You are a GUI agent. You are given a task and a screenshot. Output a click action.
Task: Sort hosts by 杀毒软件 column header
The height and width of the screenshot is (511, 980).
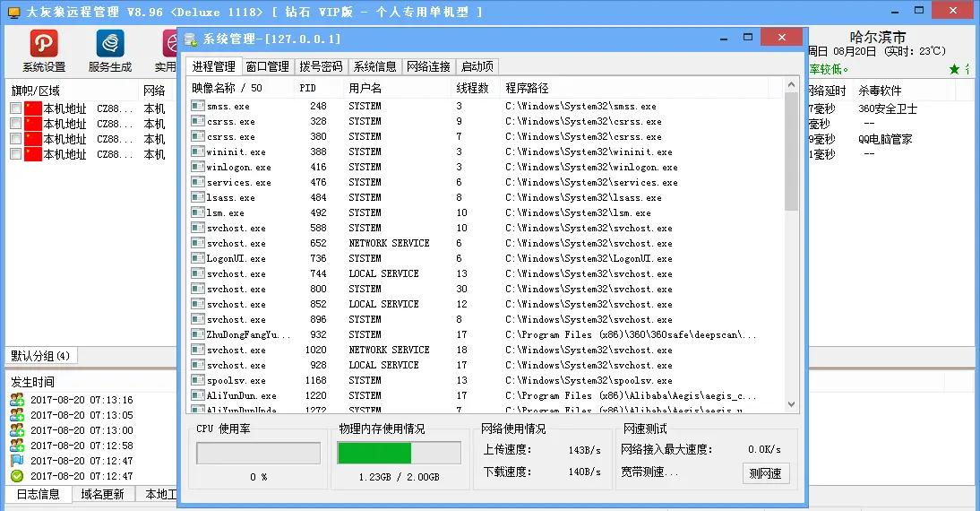[904, 91]
